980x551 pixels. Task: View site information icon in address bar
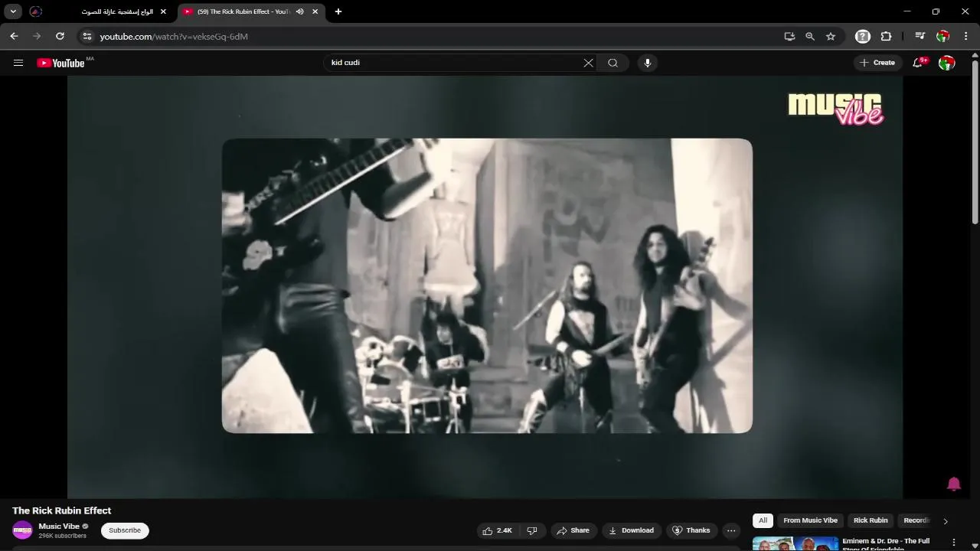(87, 36)
